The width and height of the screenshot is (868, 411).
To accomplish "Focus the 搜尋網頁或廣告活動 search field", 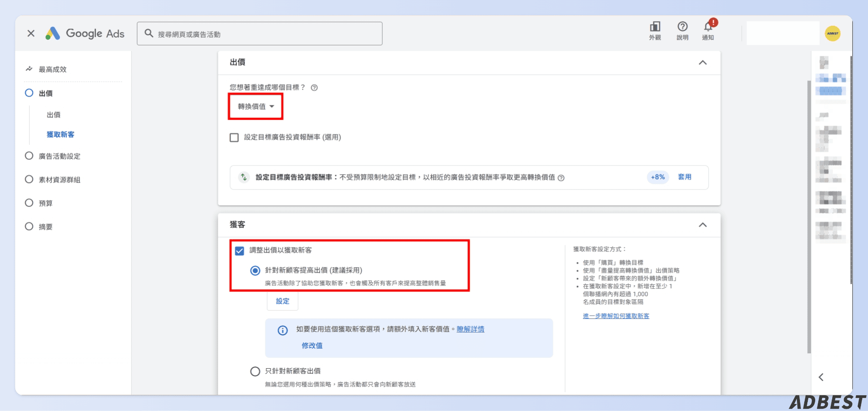I will click(x=260, y=34).
